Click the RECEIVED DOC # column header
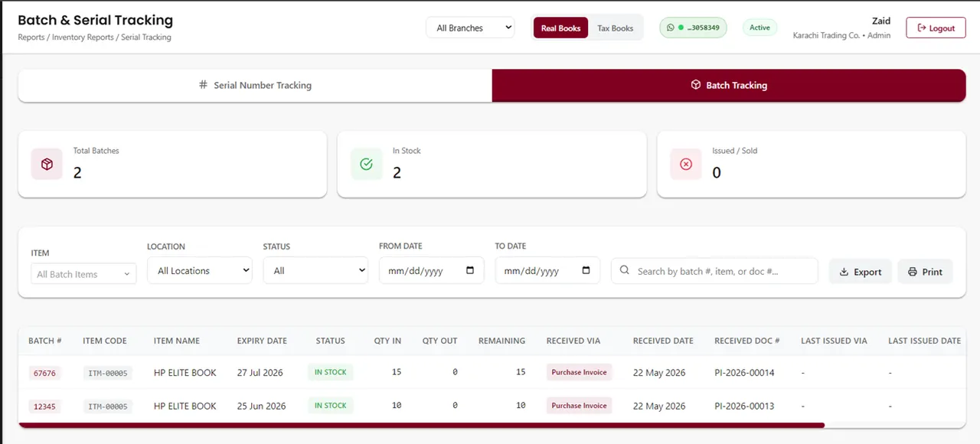The image size is (980, 444). [x=747, y=341]
